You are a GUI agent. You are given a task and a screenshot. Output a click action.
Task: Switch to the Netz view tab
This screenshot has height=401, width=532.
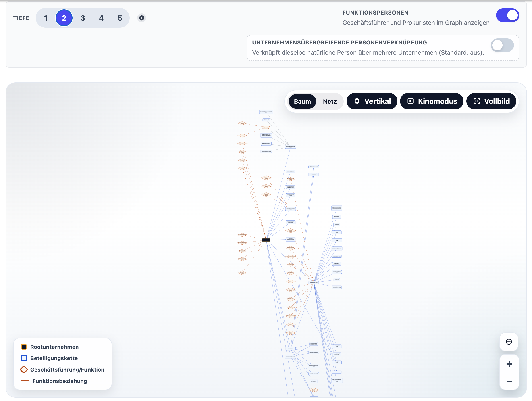(x=330, y=101)
